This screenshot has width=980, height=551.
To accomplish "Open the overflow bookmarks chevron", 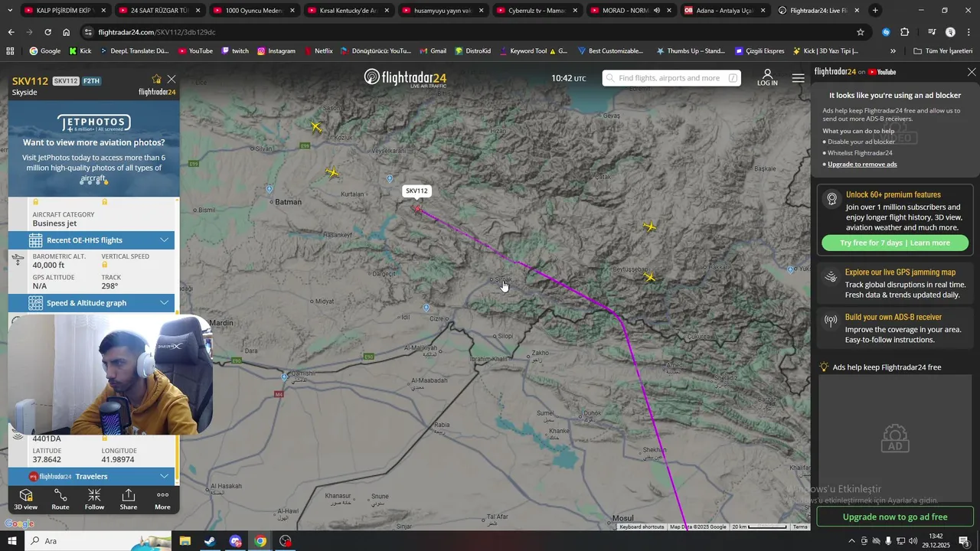I will click(893, 51).
